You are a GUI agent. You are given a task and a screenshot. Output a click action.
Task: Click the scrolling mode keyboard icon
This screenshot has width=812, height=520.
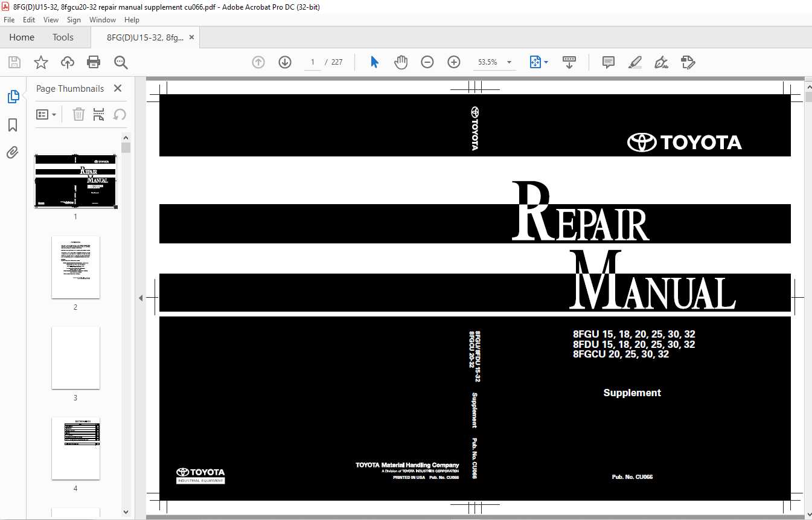[x=569, y=62]
